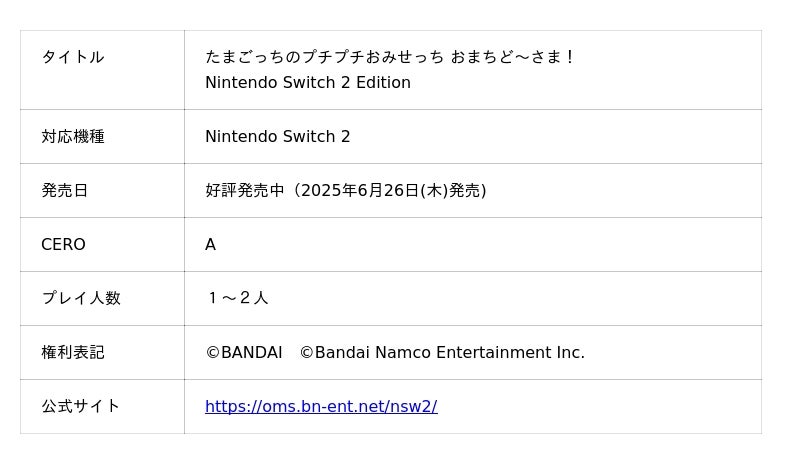Select Nintendo Switch 2 in 対応機種 row
Image resolution: width=800 pixels, height=464 pixels.
(x=277, y=136)
